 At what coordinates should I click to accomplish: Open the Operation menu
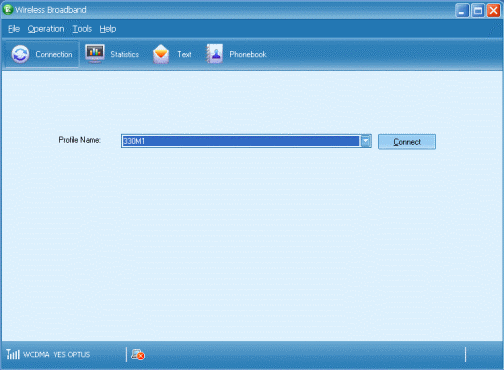tap(46, 29)
